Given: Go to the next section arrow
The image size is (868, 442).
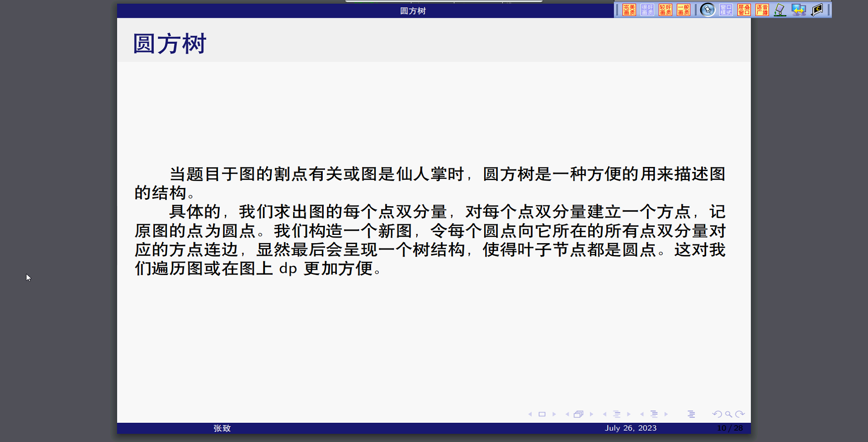Looking at the screenshot, I should 666,414.
